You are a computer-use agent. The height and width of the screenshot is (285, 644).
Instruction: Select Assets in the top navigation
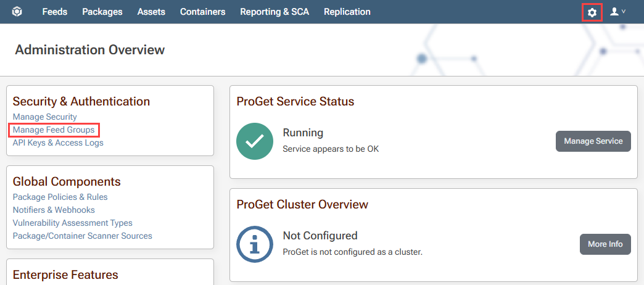click(151, 12)
